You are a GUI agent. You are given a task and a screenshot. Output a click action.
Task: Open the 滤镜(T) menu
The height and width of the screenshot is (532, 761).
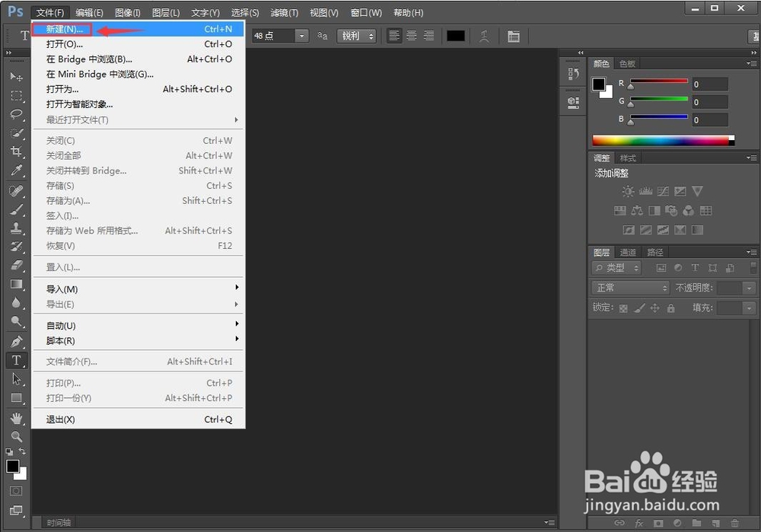(285, 13)
